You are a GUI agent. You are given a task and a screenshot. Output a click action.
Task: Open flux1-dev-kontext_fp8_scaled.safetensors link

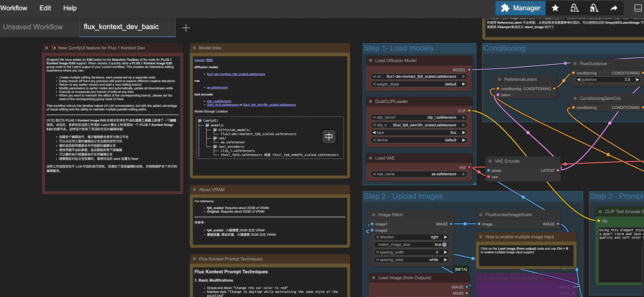pyautogui.click(x=236, y=74)
